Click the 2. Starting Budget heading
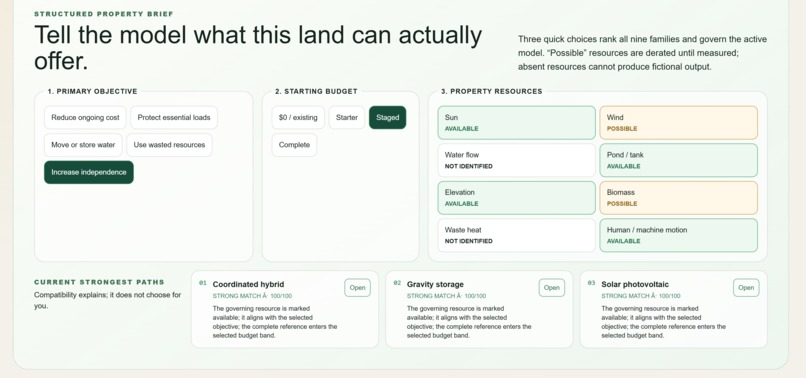The height and width of the screenshot is (378, 806). [316, 92]
